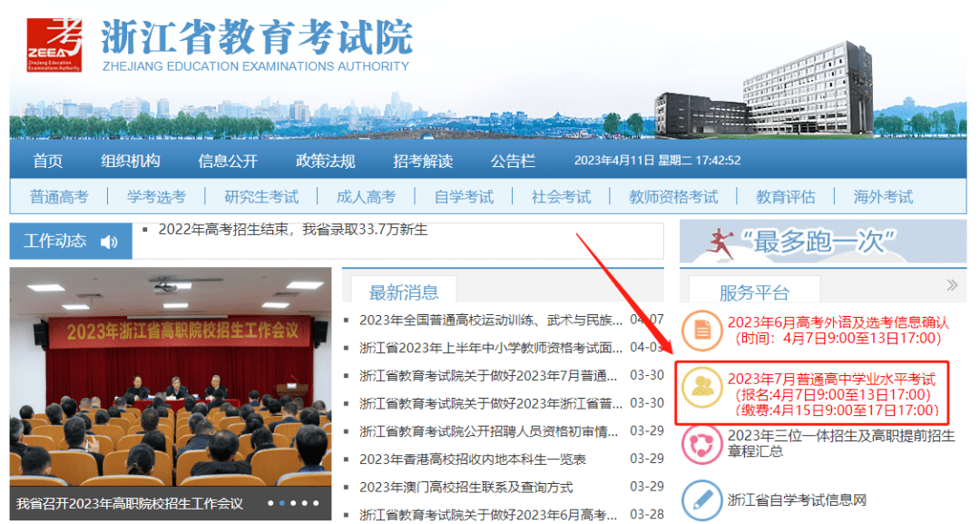This screenshot has height=524, width=980.
Task: Open news 2022年高考招生结束，我省录取33.7万新生
Action: point(293,230)
